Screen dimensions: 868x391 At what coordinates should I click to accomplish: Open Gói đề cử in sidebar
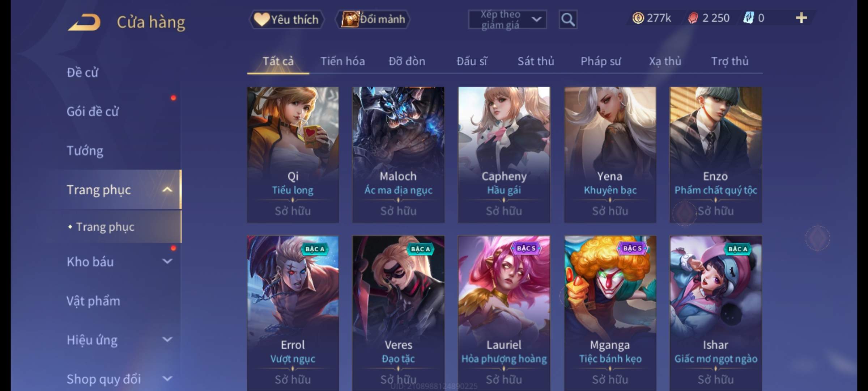tap(93, 112)
